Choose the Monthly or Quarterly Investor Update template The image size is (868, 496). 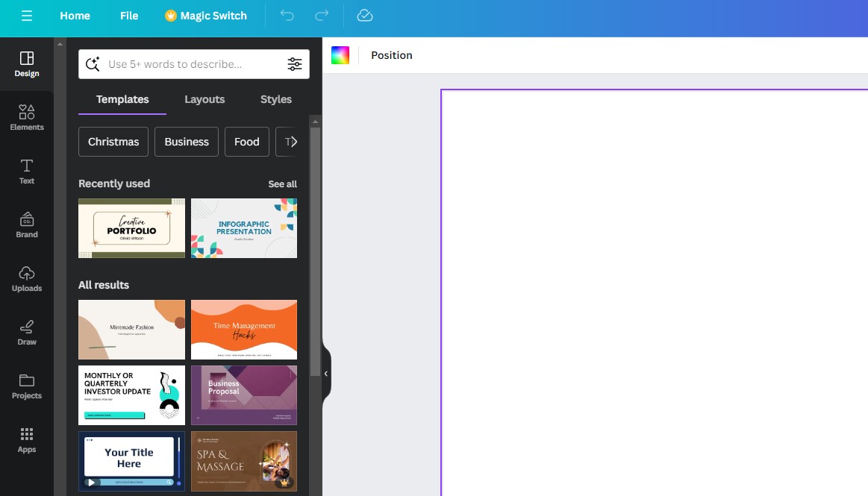pos(132,395)
